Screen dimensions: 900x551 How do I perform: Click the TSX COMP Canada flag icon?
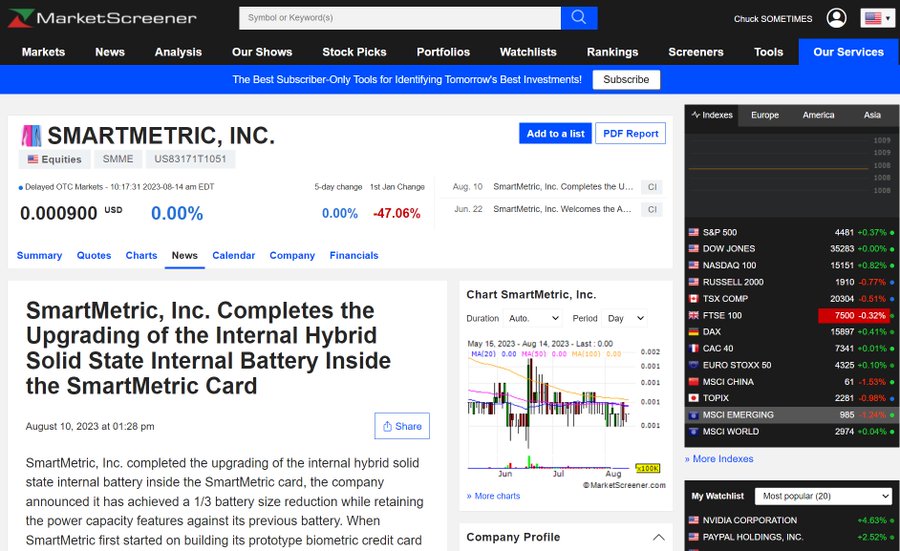pyautogui.click(x=693, y=299)
